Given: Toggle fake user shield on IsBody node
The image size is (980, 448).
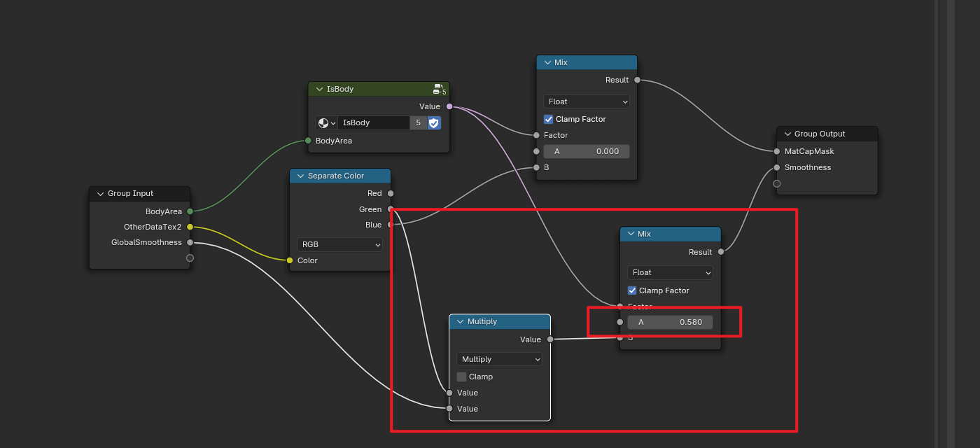Looking at the screenshot, I should 434,123.
